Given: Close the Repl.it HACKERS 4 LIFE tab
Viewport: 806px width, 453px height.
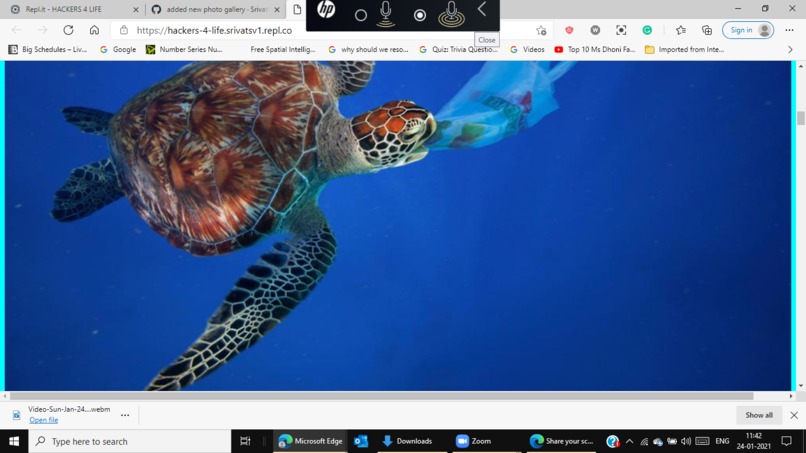Looking at the screenshot, I should coord(136,10).
